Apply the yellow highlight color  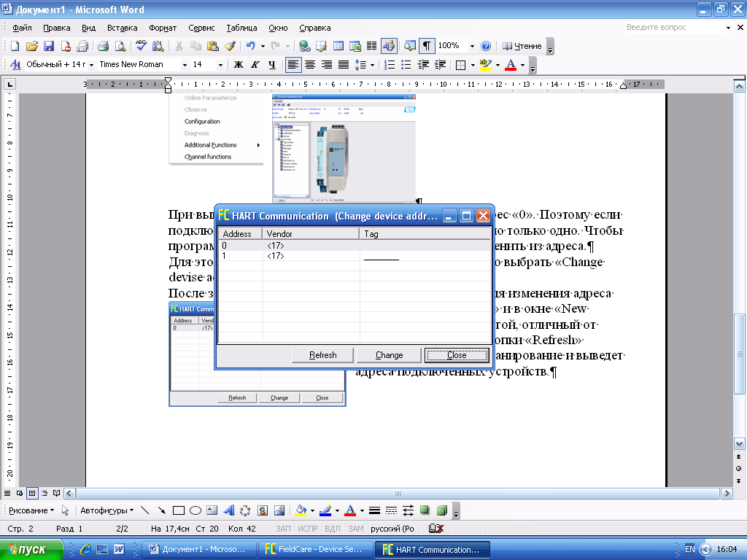pyautogui.click(x=485, y=65)
